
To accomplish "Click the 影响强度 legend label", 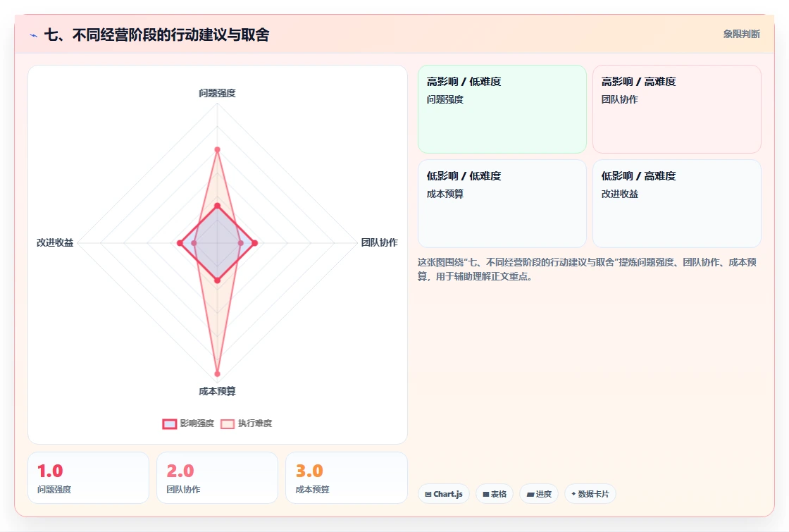I will coord(197,423).
